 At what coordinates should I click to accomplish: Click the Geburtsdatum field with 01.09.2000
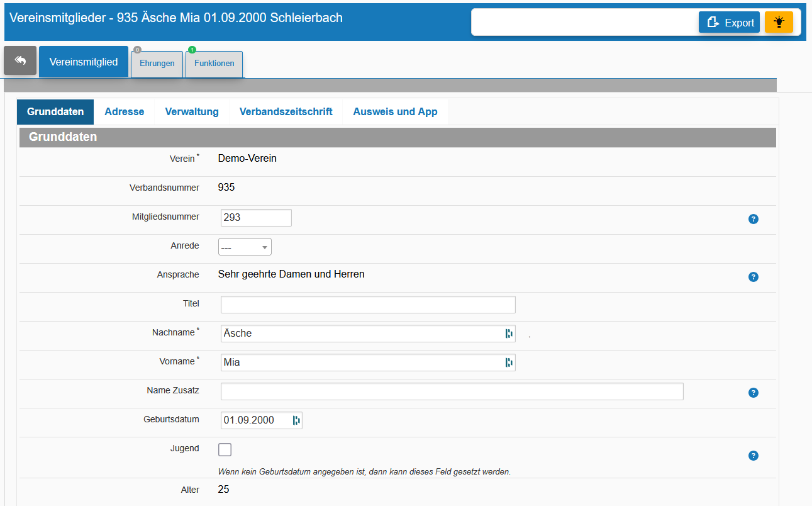[x=262, y=420]
